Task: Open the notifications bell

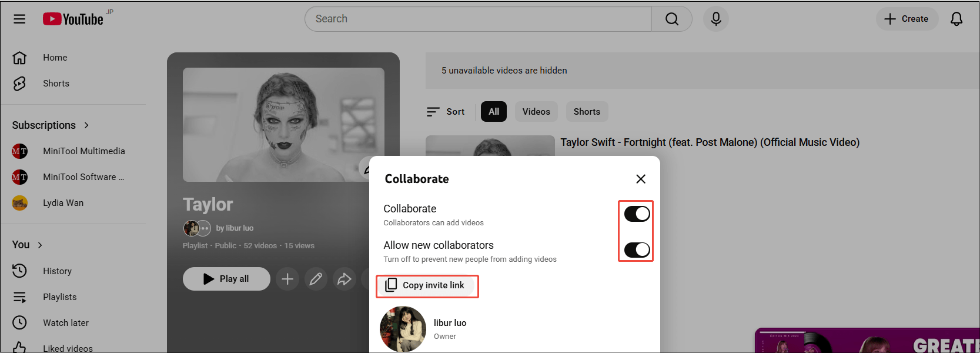Action: point(956,19)
